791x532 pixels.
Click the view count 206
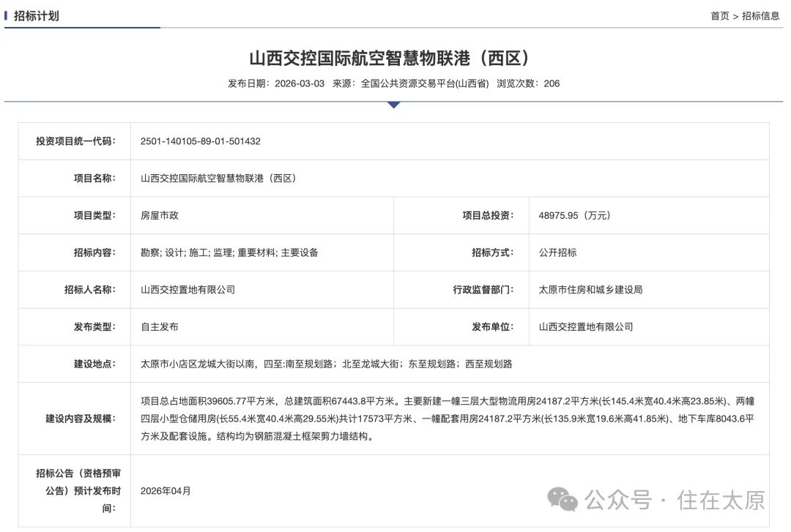point(552,83)
